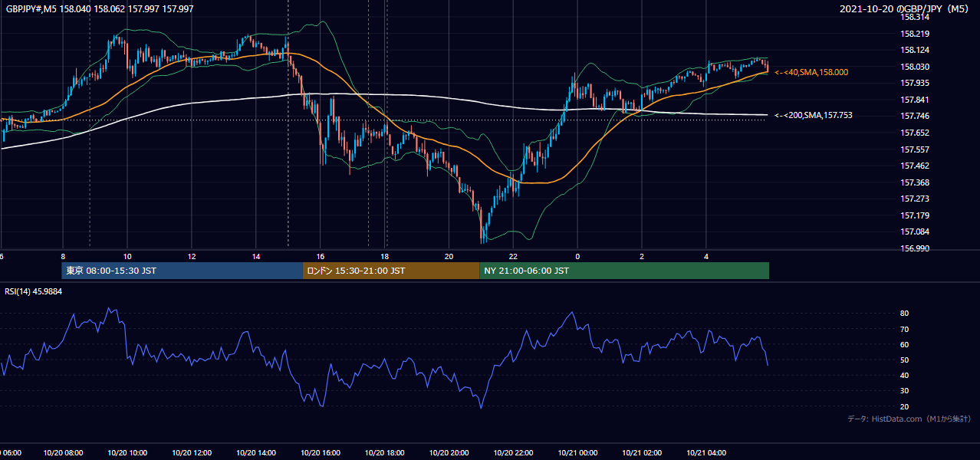Click the HistData.com data source credit
This screenshot has width=980, height=460.
[x=909, y=419]
